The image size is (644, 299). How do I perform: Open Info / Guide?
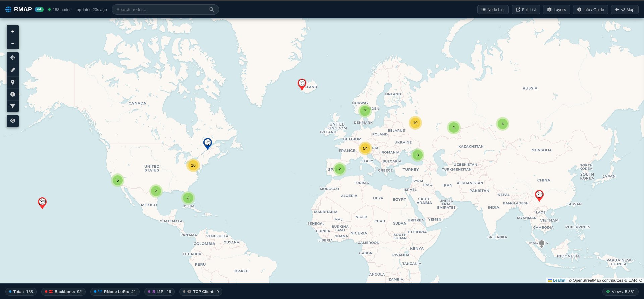tap(590, 10)
